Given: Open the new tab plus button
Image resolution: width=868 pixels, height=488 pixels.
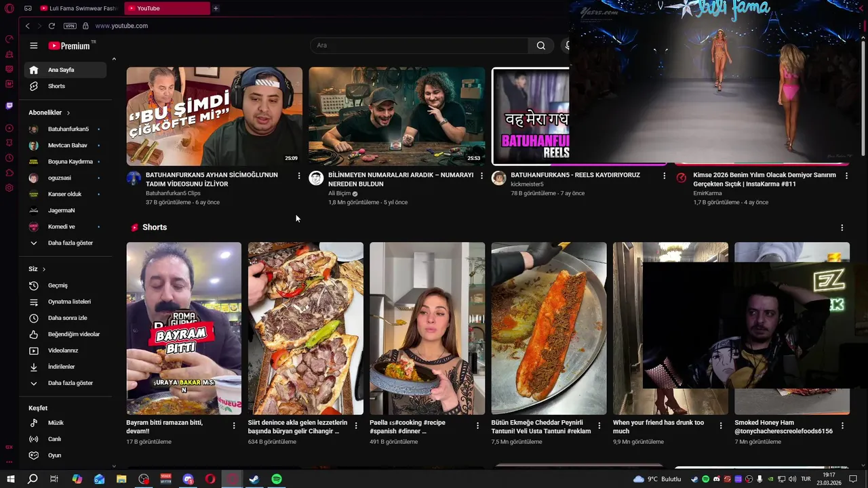Looking at the screenshot, I should [x=216, y=8].
